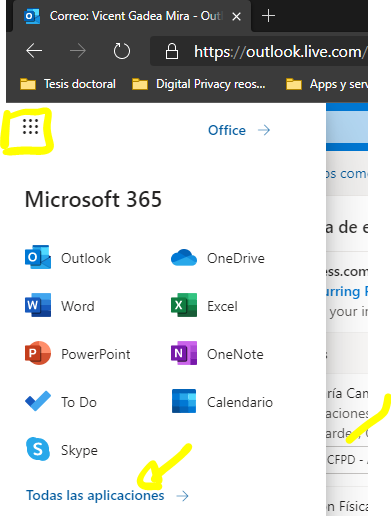Open the Todas las aplicaciones link
The image size is (391, 516).
coord(107,496)
